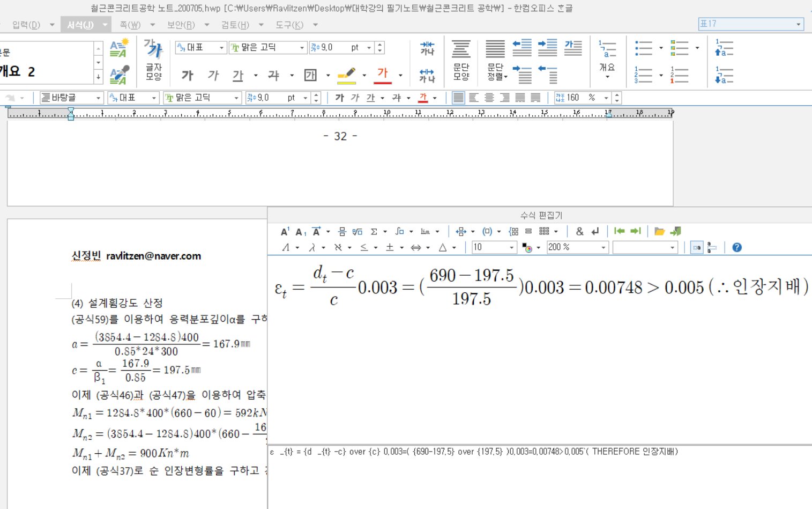Viewport: 812px width, 509px height.
Task: Toggle left alignment in format bar
Action: pos(473,98)
